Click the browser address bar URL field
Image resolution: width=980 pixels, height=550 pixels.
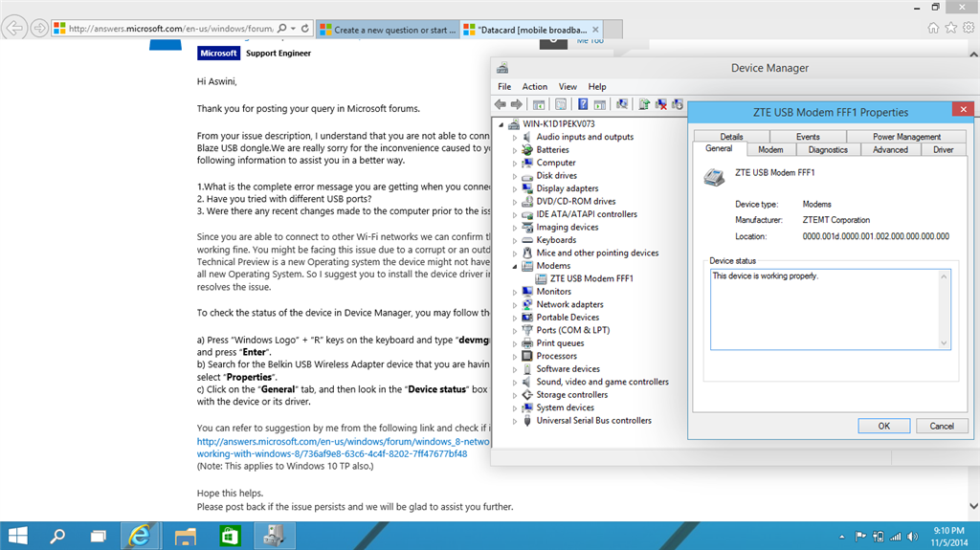(x=170, y=28)
